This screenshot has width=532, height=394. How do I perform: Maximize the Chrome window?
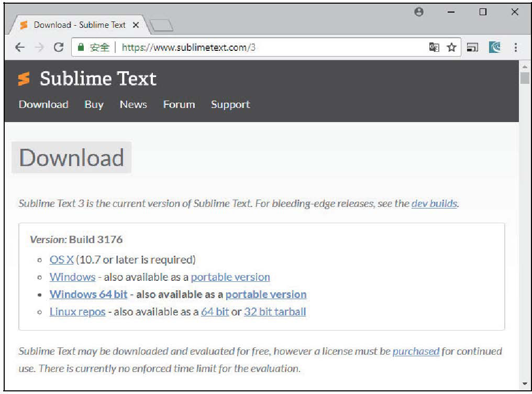(483, 12)
